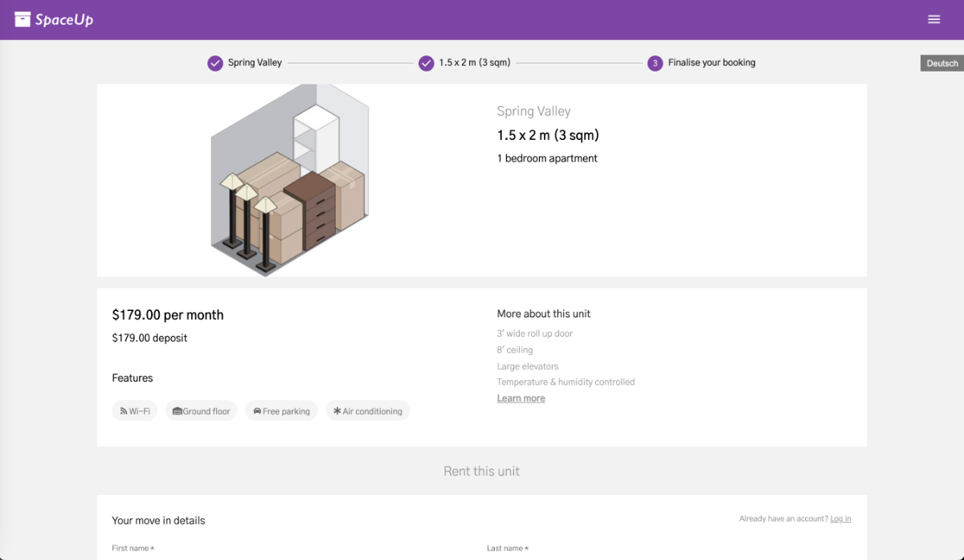Click the Spring Valley step checkmark icon
Screen dimensions: 964x560
(x=215, y=63)
